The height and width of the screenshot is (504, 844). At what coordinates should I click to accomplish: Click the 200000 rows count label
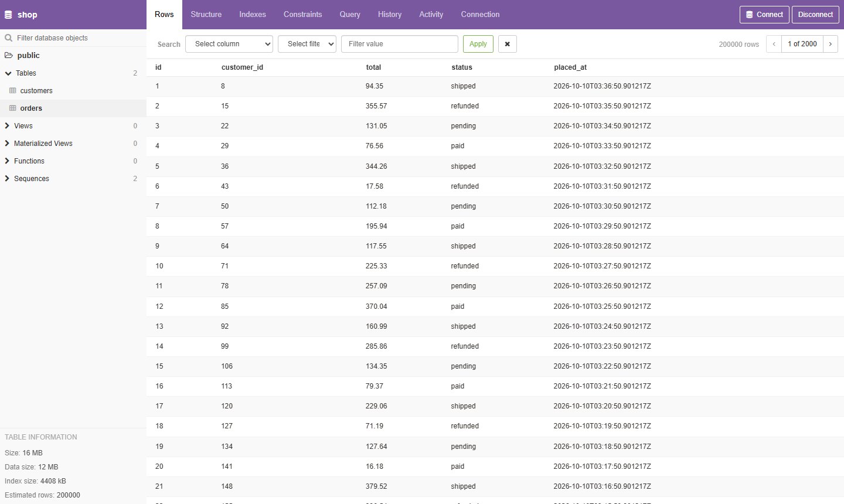tap(739, 45)
